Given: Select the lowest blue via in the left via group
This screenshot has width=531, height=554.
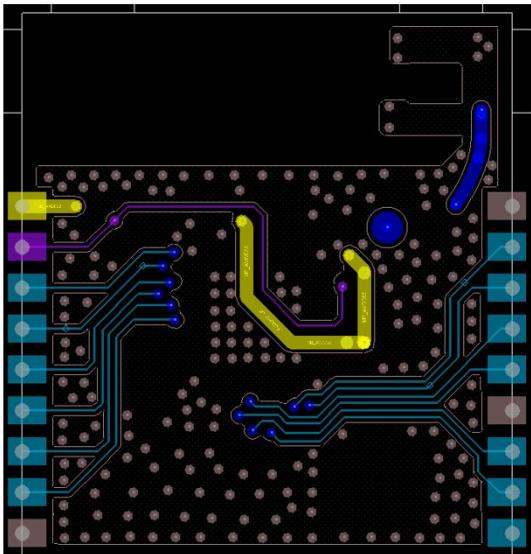Looking at the screenshot, I should [x=175, y=320].
